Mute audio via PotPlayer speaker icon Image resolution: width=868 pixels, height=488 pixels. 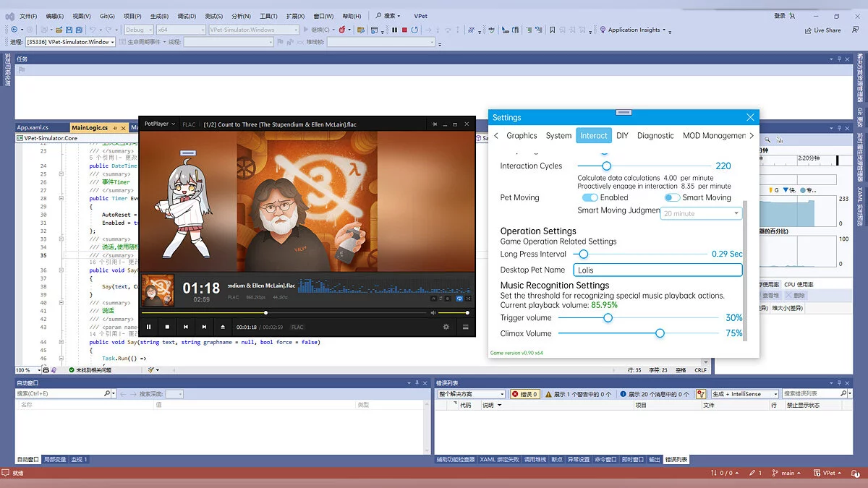(x=433, y=313)
